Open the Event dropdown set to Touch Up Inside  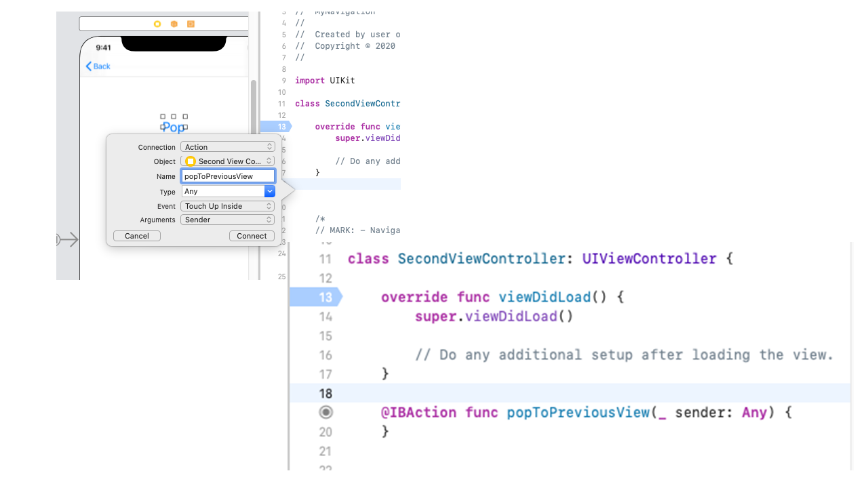coord(227,206)
